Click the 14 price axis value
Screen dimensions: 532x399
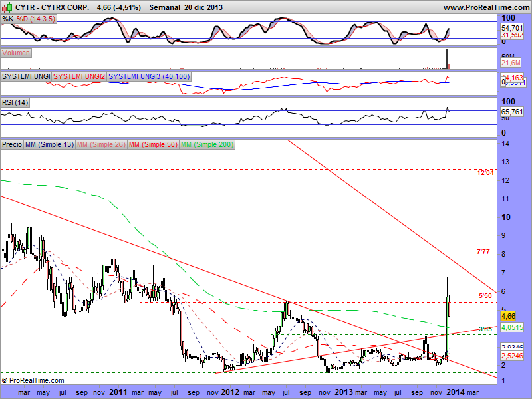505,144
